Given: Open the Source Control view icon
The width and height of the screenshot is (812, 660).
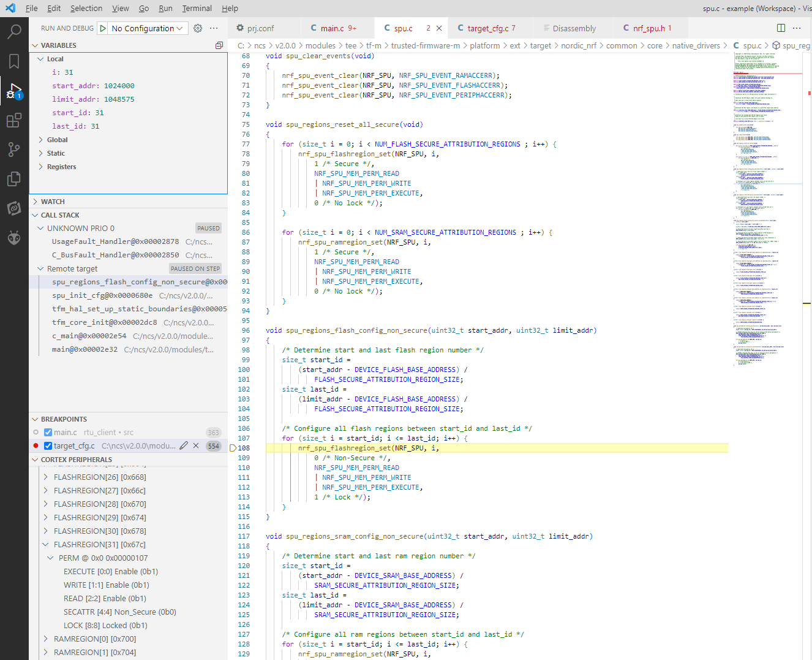Looking at the screenshot, I should (x=14, y=150).
